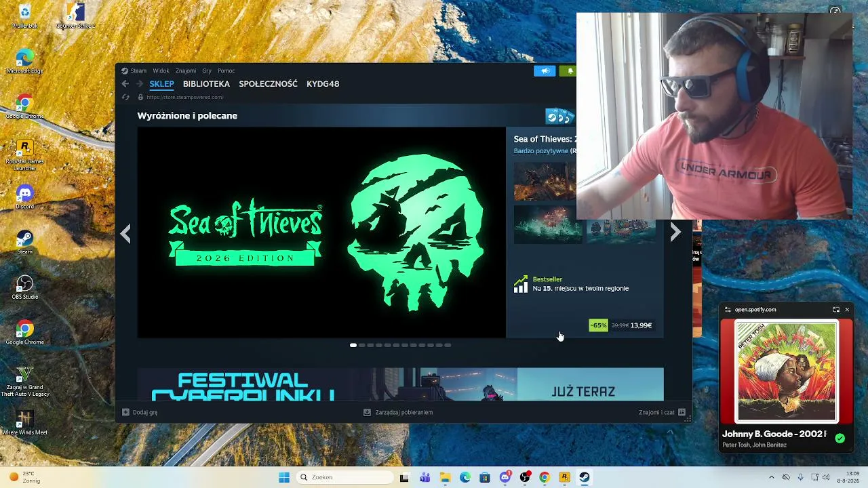Go forward with Steam's forward arrow
868x488 pixels.
click(139, 84)
